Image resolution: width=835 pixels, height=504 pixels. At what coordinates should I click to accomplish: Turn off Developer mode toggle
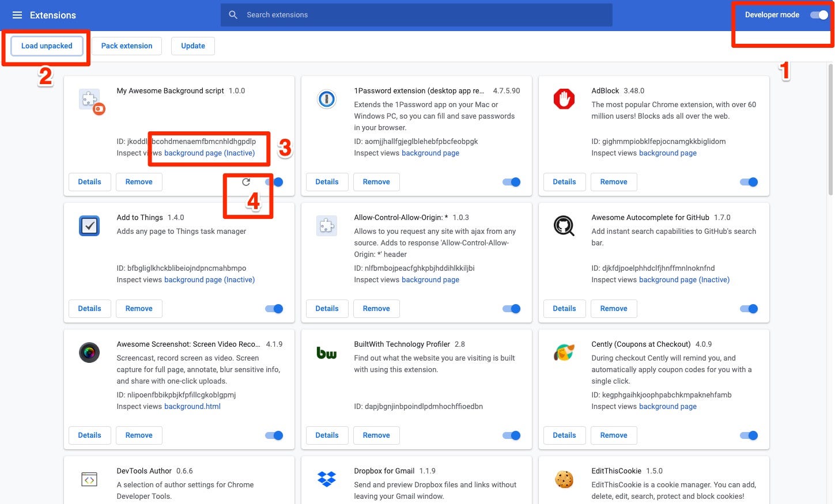point(819,15)
